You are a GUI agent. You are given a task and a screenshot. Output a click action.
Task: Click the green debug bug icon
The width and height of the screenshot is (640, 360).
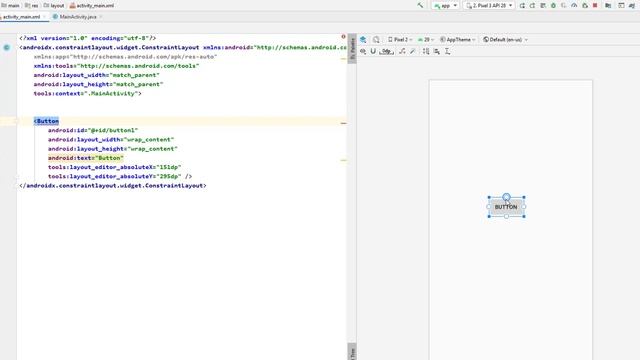point(553,6)
